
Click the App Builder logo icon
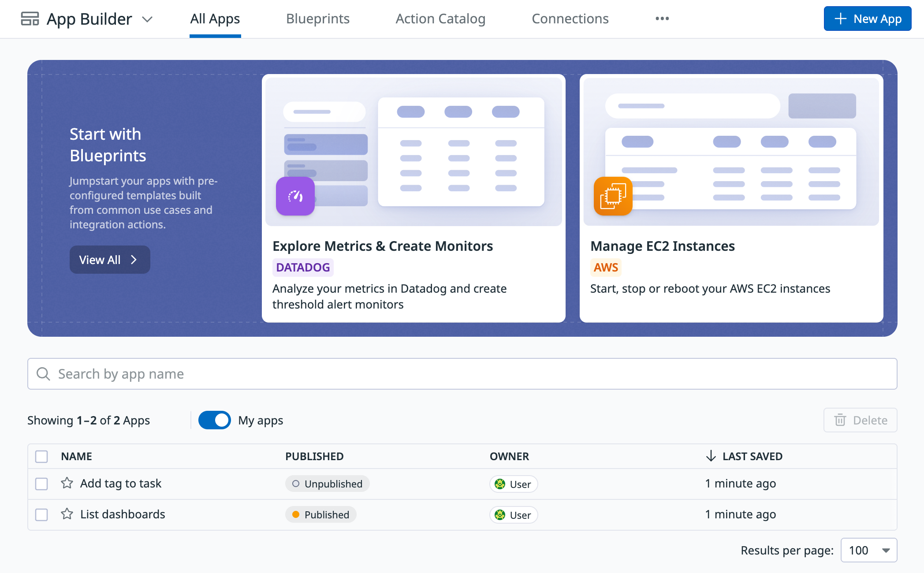click(x=30, y=19)
